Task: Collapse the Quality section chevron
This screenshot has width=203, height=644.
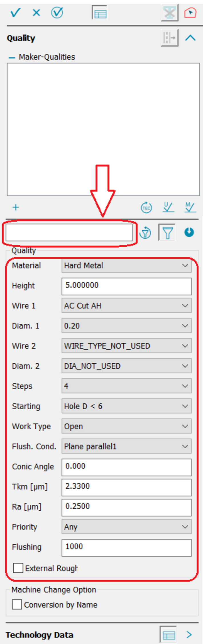Action: 190,38
